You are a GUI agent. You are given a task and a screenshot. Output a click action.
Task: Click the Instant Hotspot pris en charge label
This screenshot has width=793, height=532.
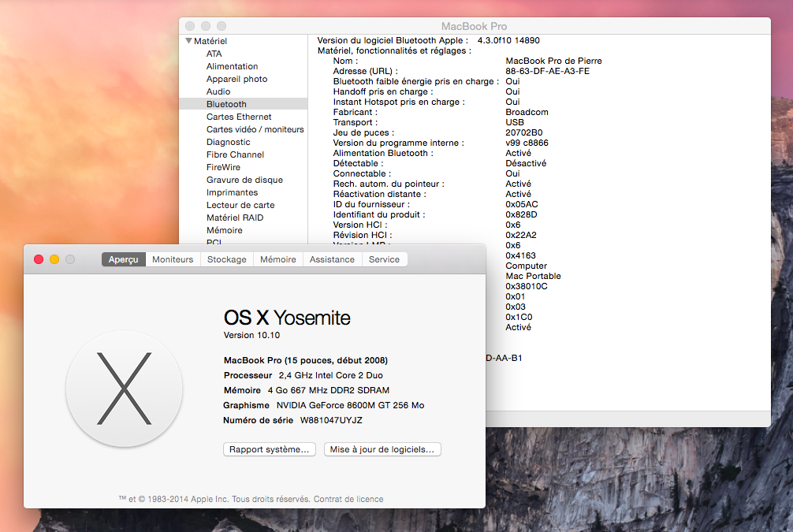click(x=399, y=102)
